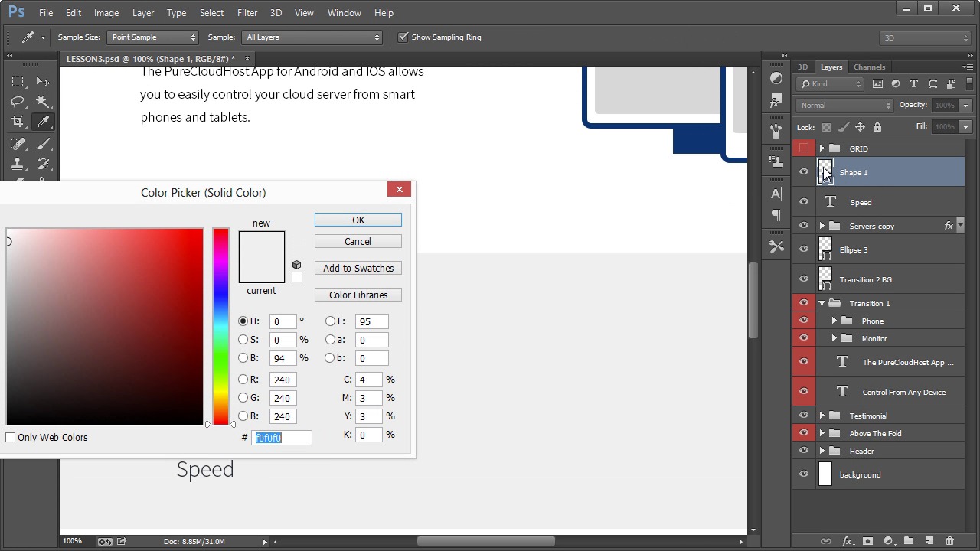Click Add layer mask icon
The height and width of the screenshot is (551, 980).
[x=867, y=541]
